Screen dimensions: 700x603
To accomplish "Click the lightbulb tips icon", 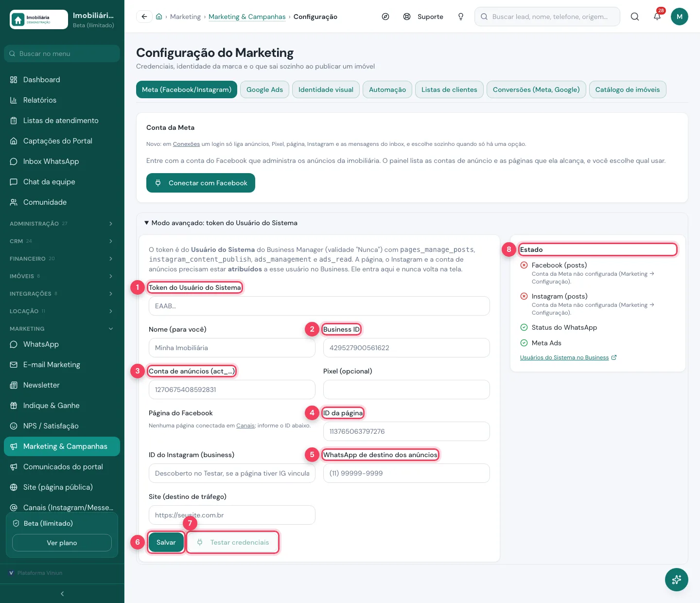I will coord(461,17).
